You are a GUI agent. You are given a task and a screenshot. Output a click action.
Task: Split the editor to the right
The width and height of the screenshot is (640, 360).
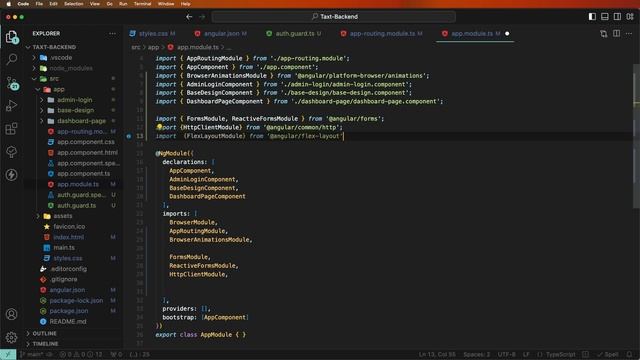(616, 33)
